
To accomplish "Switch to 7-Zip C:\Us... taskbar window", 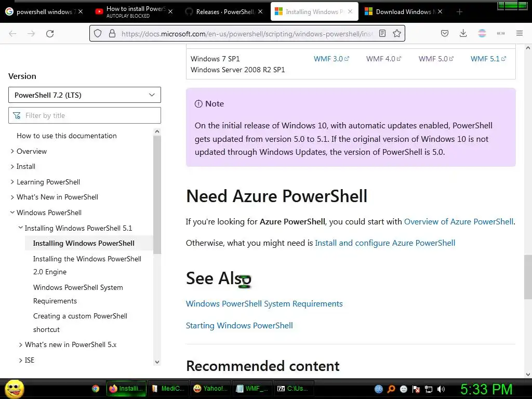I will (x=293, y=389).
